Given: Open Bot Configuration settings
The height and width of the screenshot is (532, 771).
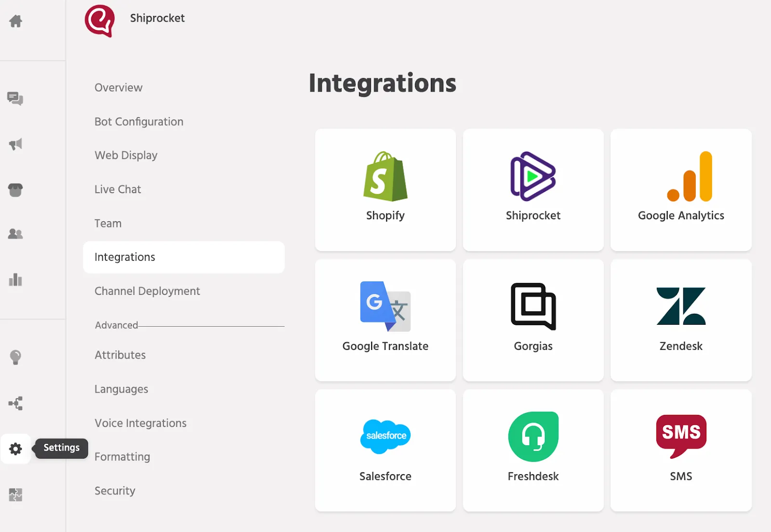Looking at the screenshot, I should click(139, 122).
